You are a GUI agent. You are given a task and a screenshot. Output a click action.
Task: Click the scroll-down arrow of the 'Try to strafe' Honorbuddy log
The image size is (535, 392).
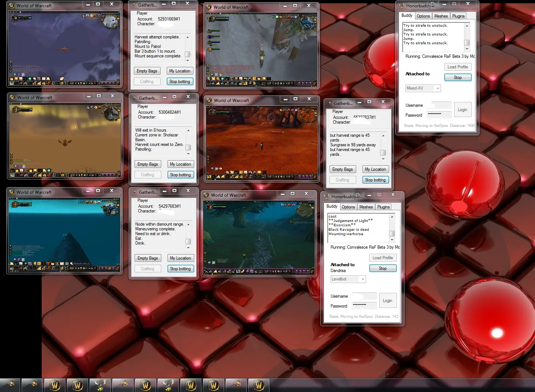click(467, 49)
